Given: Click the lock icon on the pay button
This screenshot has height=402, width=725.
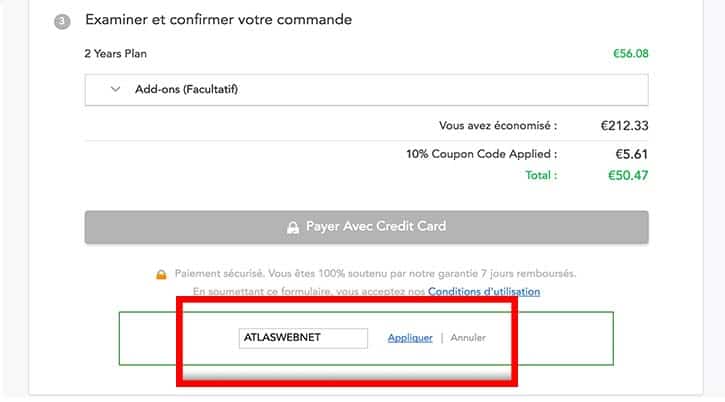Looking at the screenshot, I should (x=293, y=227).
